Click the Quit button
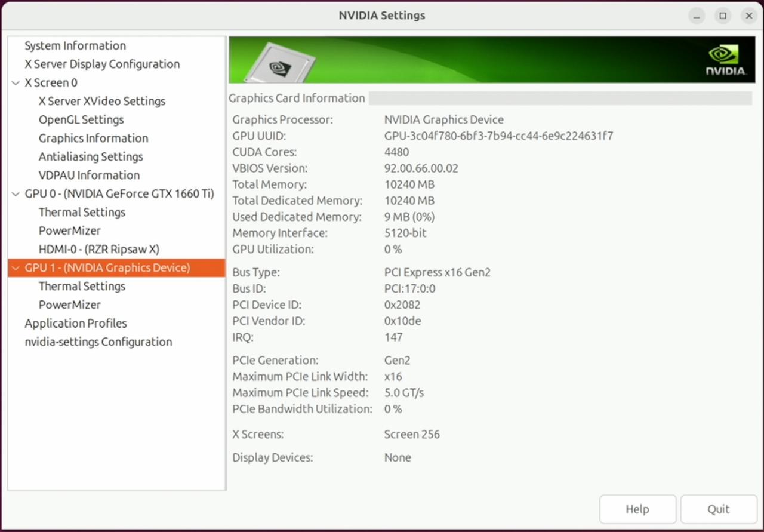Screen dimensions: 764x532 [718, 509]
